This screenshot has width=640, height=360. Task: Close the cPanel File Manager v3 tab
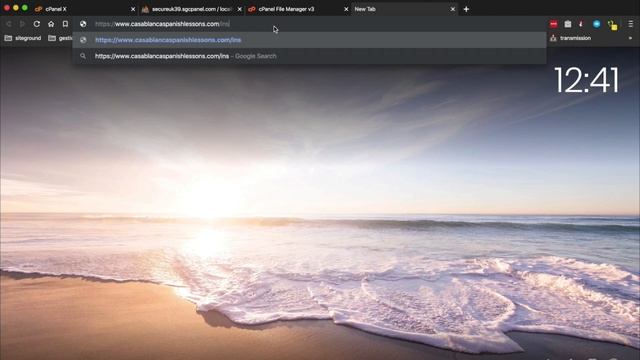pos(346,9)
